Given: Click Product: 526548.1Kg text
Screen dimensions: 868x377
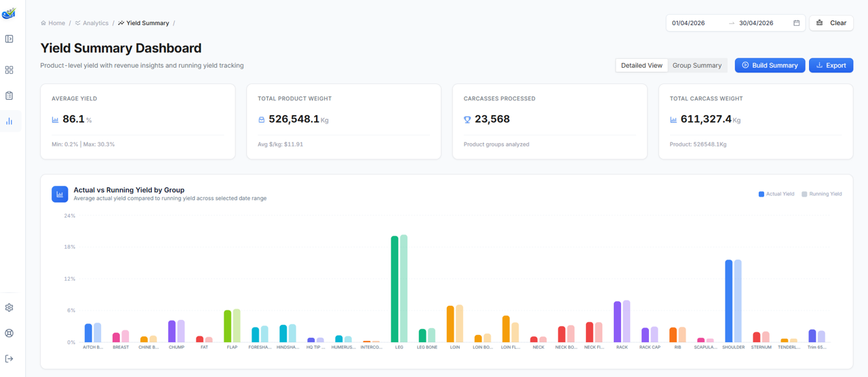Looking at the screenshot, I should coord(698,144).
